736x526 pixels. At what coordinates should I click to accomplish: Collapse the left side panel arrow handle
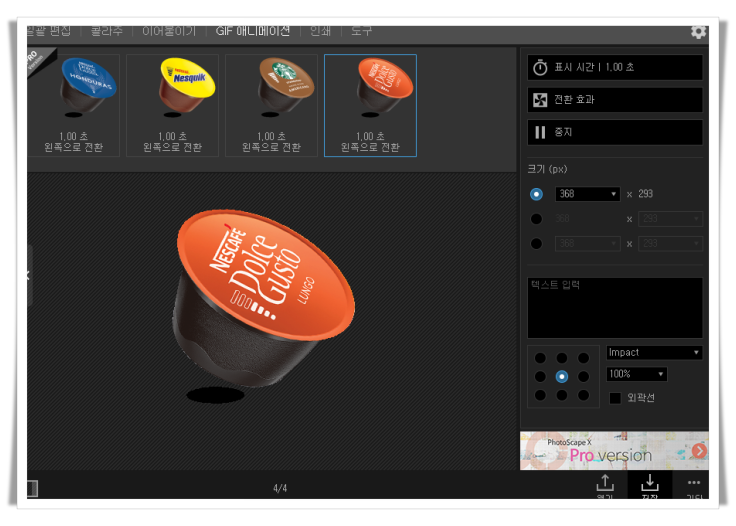point(29,275)
